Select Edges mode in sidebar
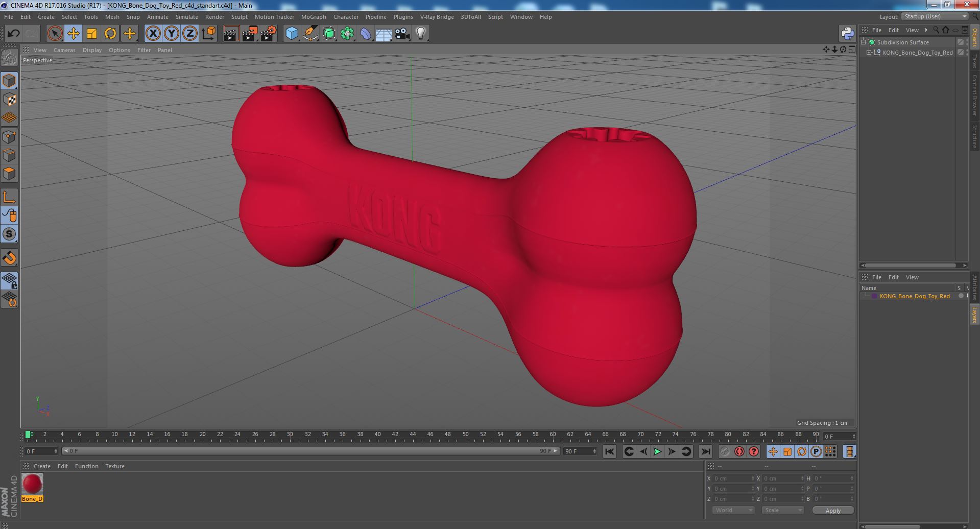This screenshot has height=529, width=980. [x=9, y=155]
